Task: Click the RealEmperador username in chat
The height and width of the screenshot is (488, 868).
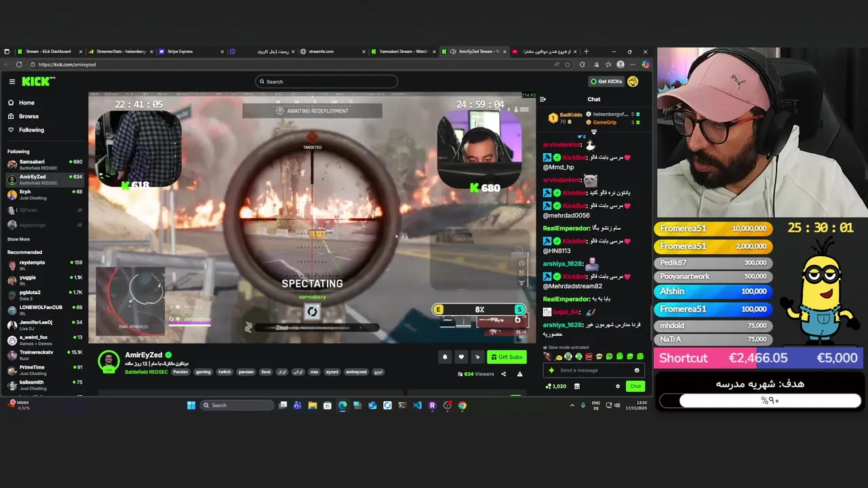Action: (566, 228)
